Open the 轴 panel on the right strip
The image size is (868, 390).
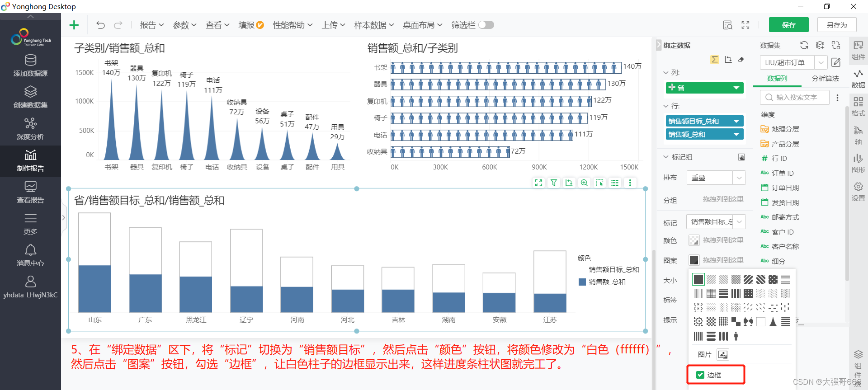click(x=858, y=135)
